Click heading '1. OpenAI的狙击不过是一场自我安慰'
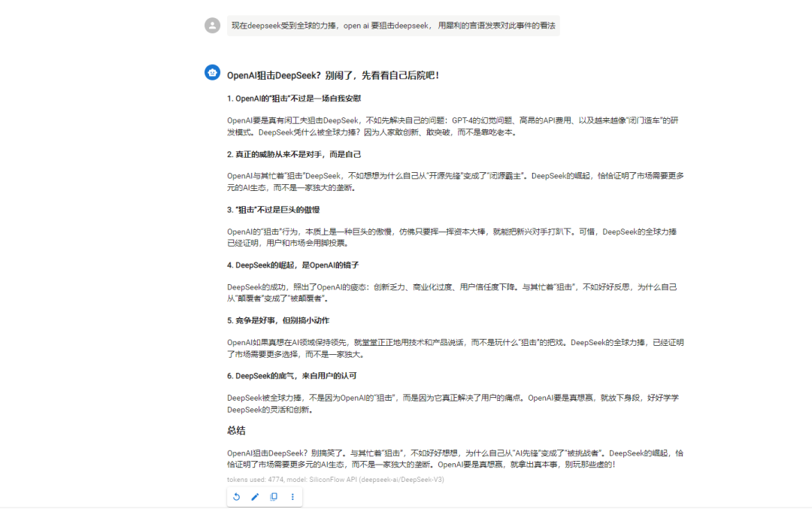Viewport: 812px width, 509px height. coord(294,98)
